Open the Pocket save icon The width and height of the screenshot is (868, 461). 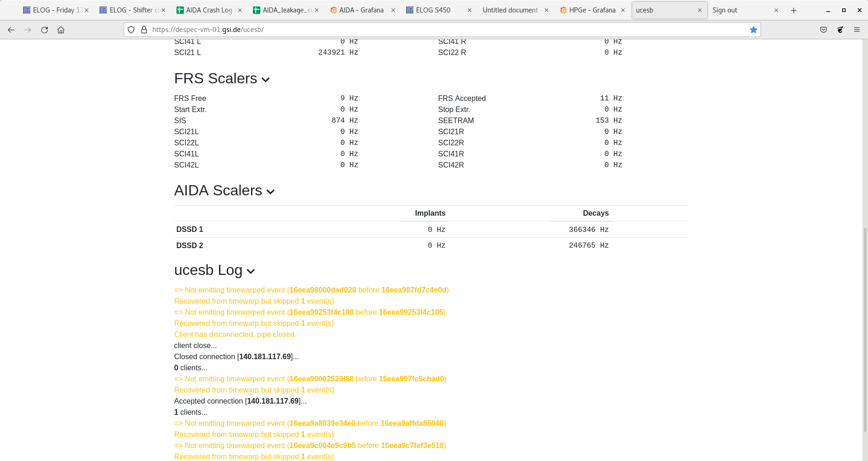tap(823, 30)
